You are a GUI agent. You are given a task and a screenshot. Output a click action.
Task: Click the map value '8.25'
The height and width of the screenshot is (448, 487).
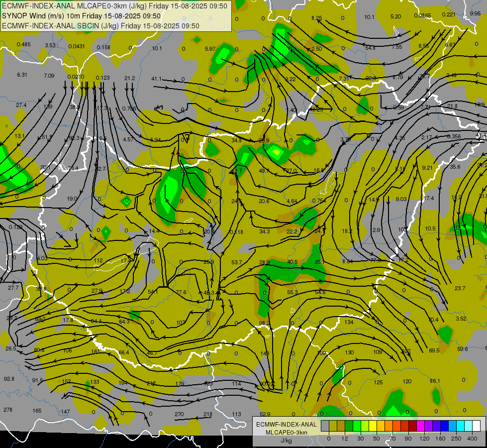pyautogui.click(x=317, y=18)
